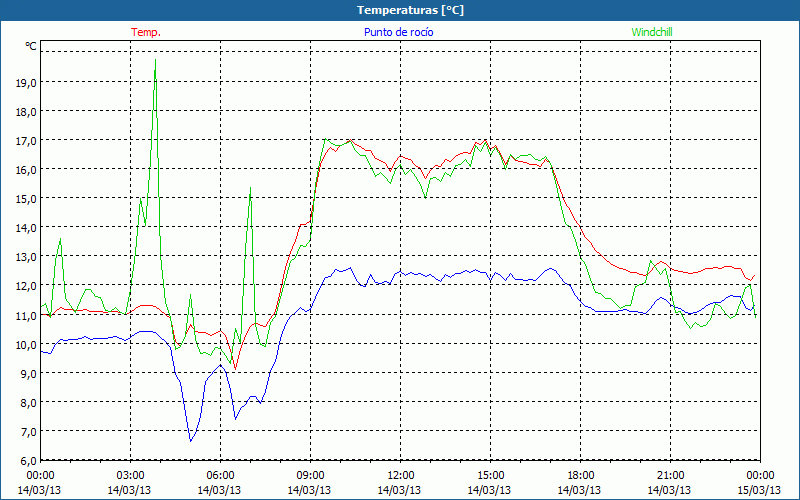Click the 14,0 y-axis value

click(26, 228)
